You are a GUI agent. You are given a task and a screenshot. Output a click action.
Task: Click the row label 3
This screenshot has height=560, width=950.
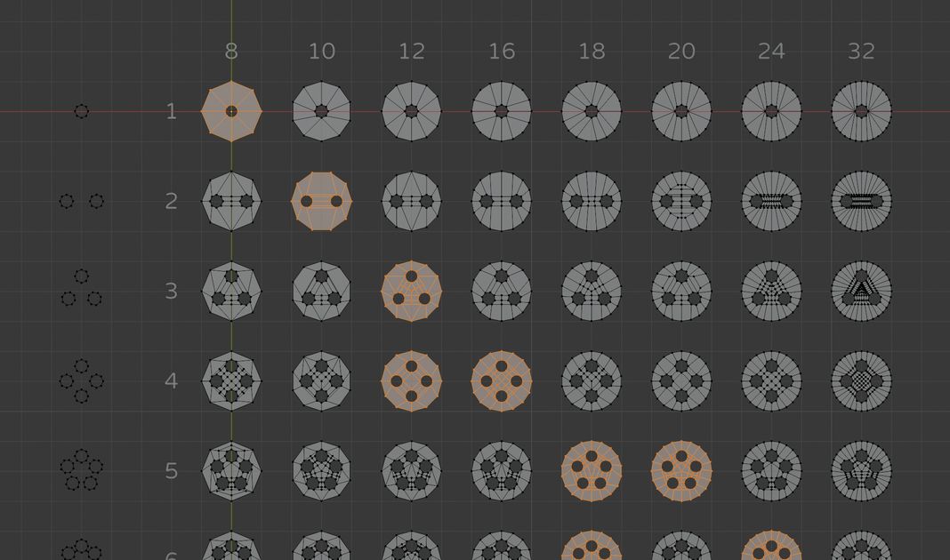tap(172, 291)
